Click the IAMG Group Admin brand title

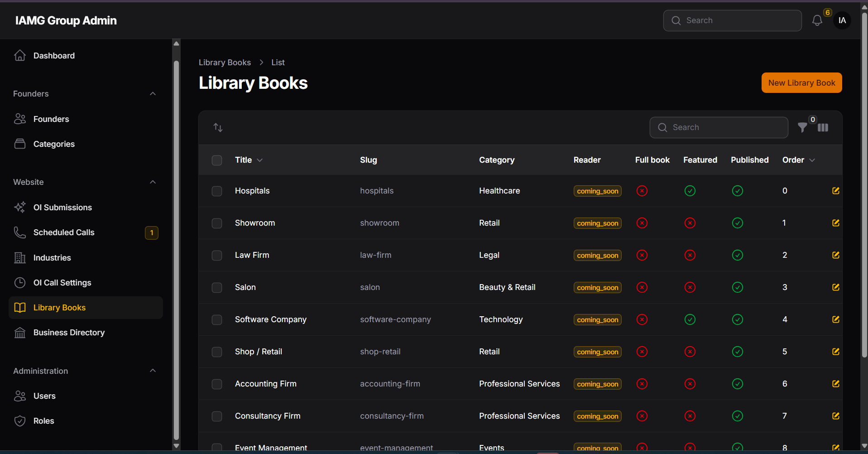[x=66, y=20]
